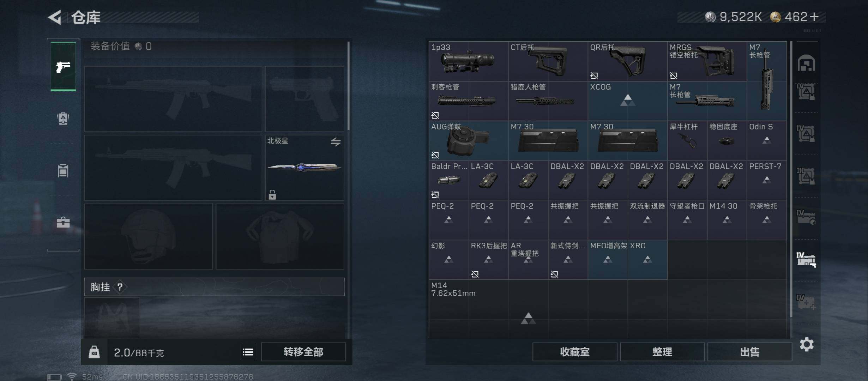Image resolution: width=868 pixels, height=381 pixels.
Task: Click the warehouse grid scrollbar
Action: point(791,179)
